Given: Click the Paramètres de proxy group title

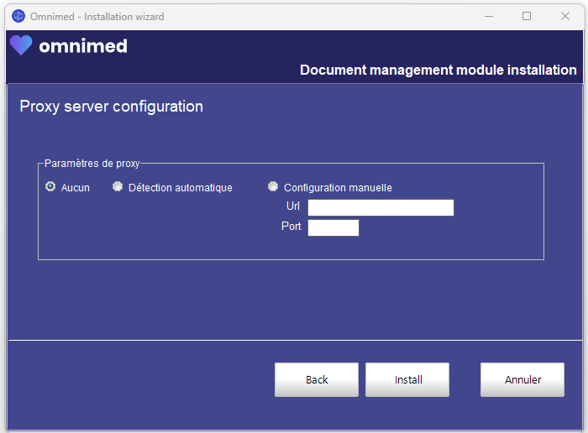Looking at the screenshot, I should coord(92,163).
